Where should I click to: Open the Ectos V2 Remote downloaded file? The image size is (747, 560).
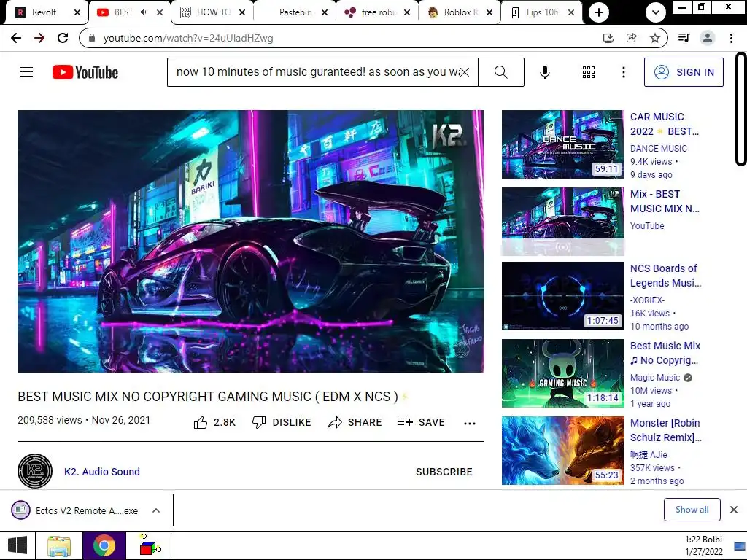pos(75,510)
